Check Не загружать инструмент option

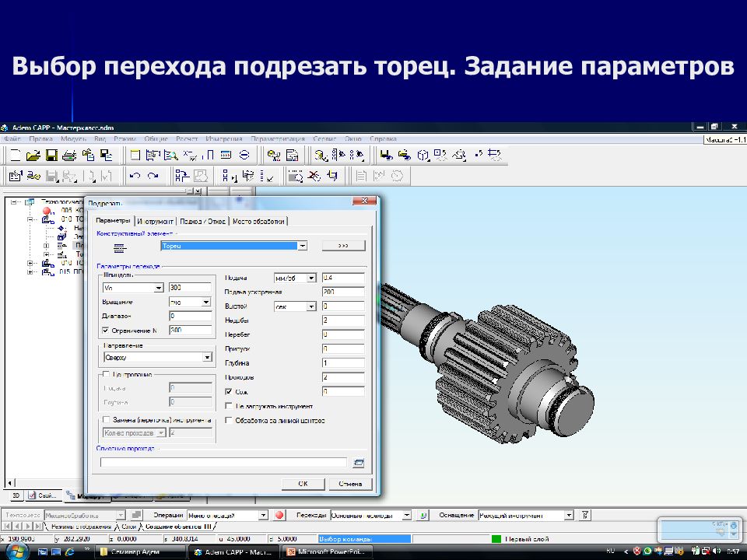pyautogui.click(x=229, y=406)
